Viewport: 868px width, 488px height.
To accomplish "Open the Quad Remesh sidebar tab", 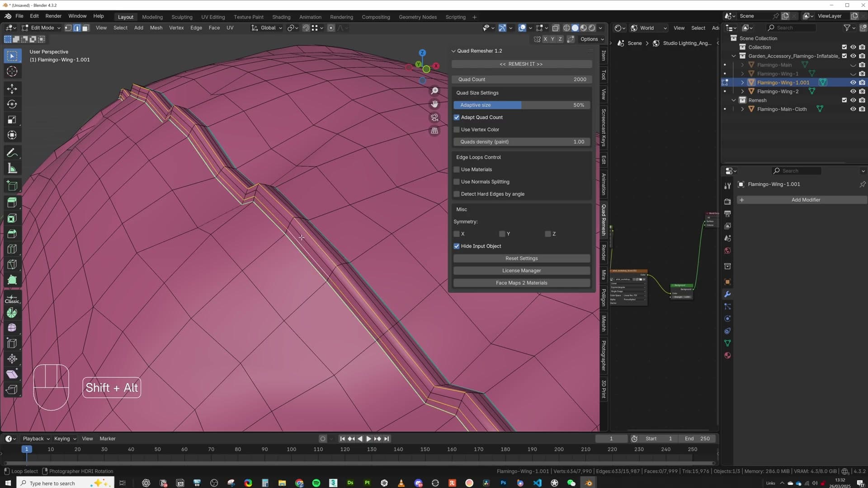I will tap(604, 220).
